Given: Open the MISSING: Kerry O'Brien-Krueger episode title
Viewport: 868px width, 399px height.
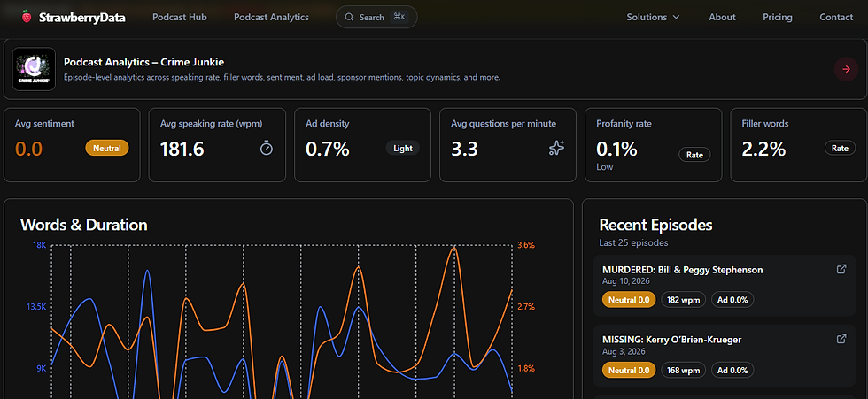Looking at the screenshot, I should pyautogui.click(x=671, y=340).
